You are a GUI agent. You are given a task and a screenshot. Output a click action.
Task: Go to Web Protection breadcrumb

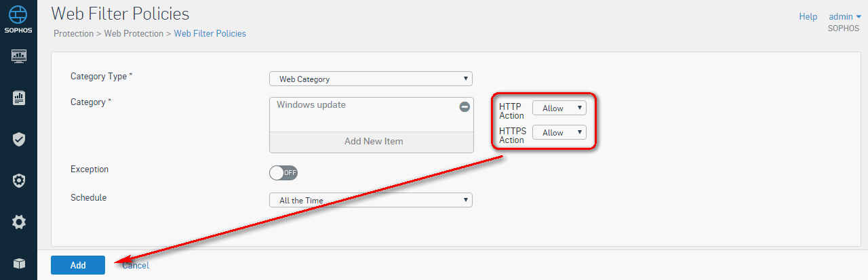(134, 33)
